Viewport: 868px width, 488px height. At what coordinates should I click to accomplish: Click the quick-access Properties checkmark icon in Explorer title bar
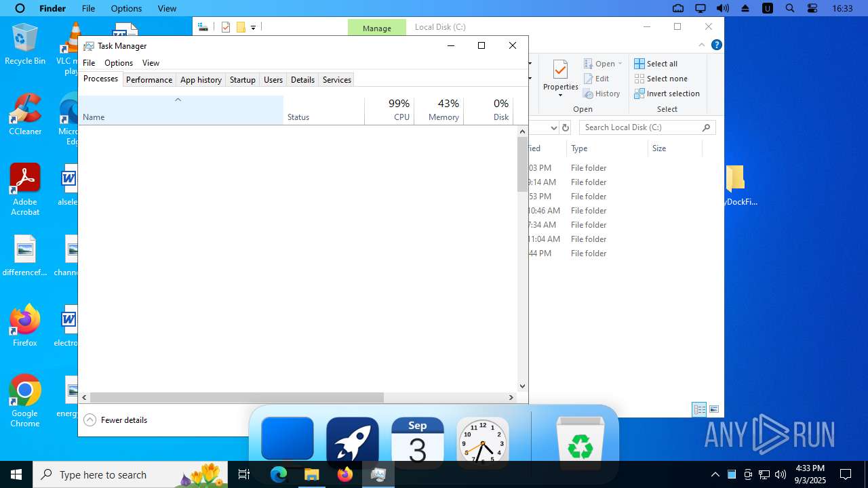pos(226,27)
